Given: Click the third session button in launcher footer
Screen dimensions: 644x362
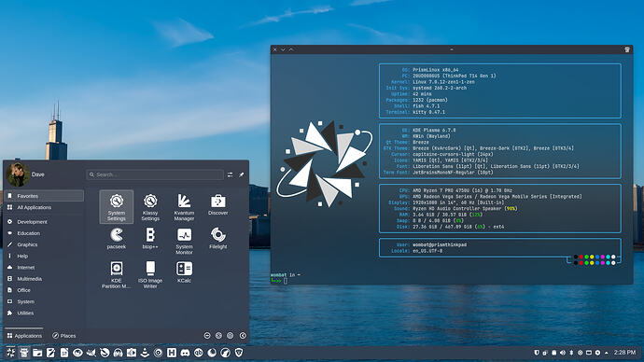Looking at the screenshot, I should 230,336.
